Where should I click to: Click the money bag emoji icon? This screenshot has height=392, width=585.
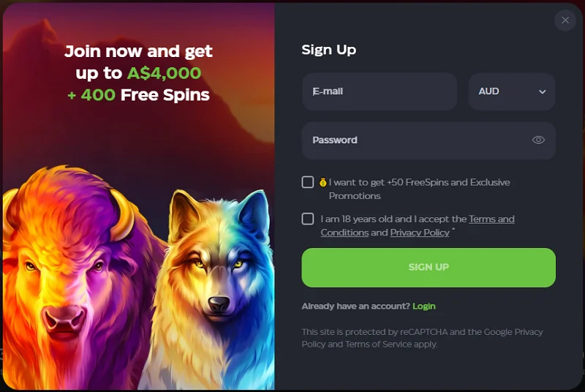point(322,182)
